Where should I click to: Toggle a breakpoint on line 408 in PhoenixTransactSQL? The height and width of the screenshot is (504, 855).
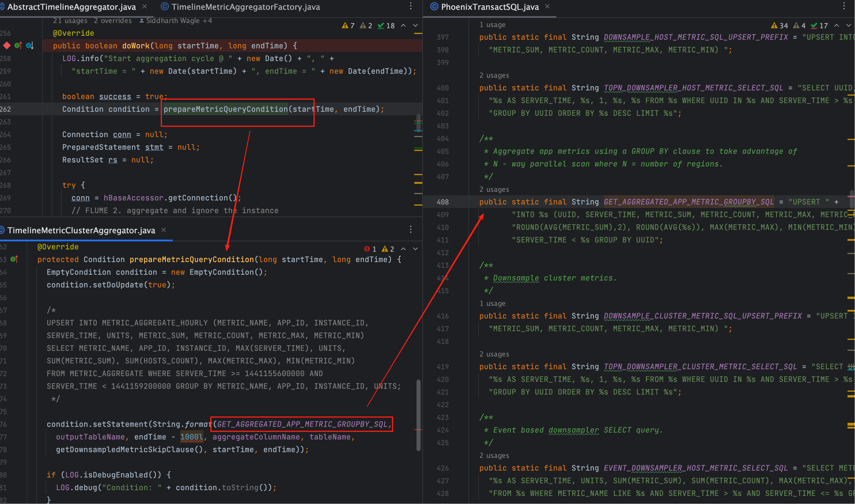pos(442,202)
